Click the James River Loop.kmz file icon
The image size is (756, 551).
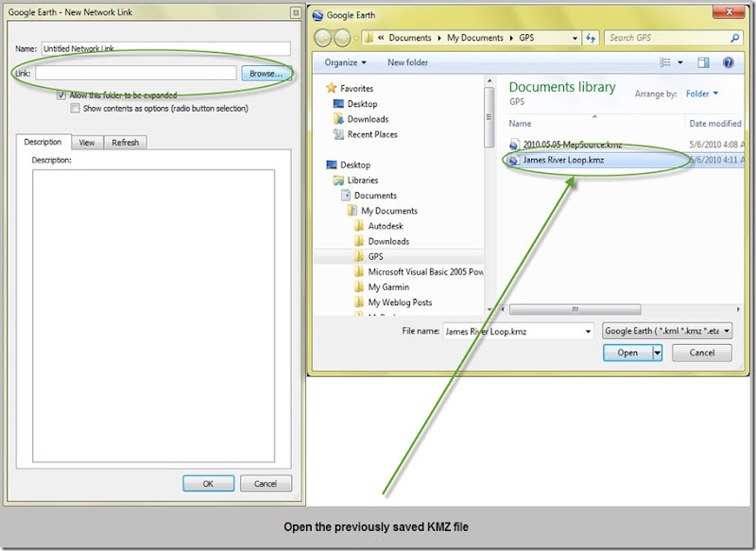point(514,160)
